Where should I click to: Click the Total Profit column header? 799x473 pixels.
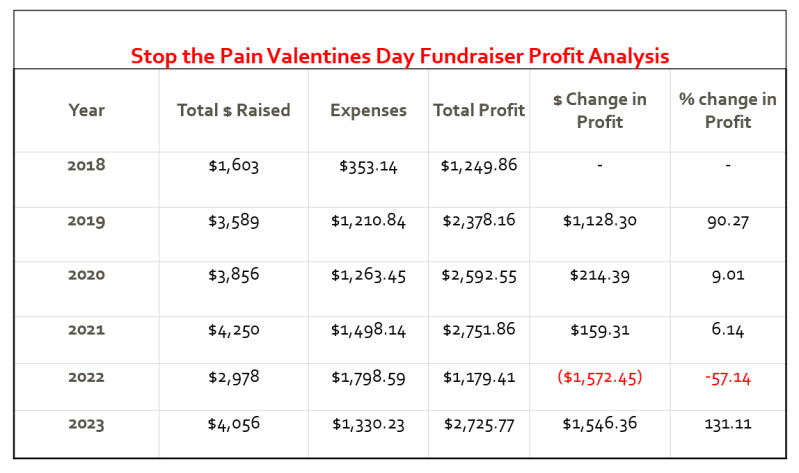pos(479,110)
